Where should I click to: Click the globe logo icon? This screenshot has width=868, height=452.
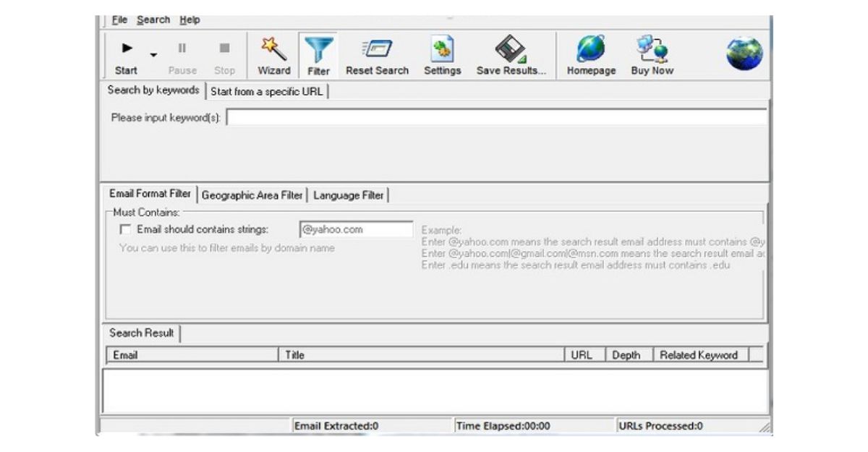tap(744, 52)
